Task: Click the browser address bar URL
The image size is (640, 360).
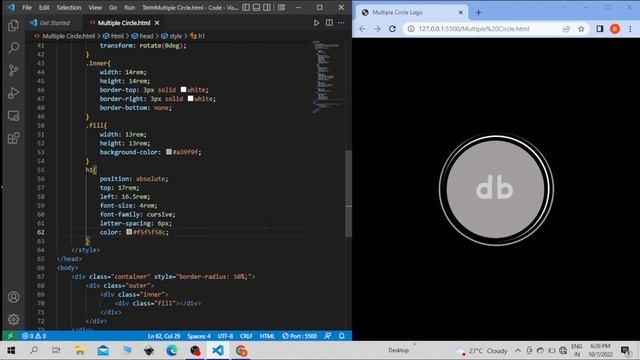Action: pos(474,29)
